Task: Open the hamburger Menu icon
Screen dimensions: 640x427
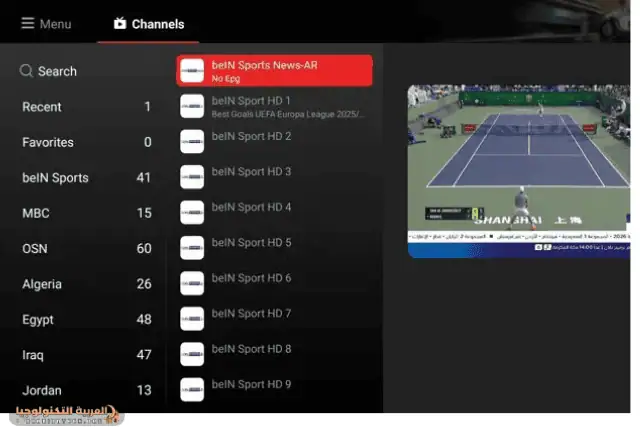Action: pyautogui.click(x=28, y=23)
